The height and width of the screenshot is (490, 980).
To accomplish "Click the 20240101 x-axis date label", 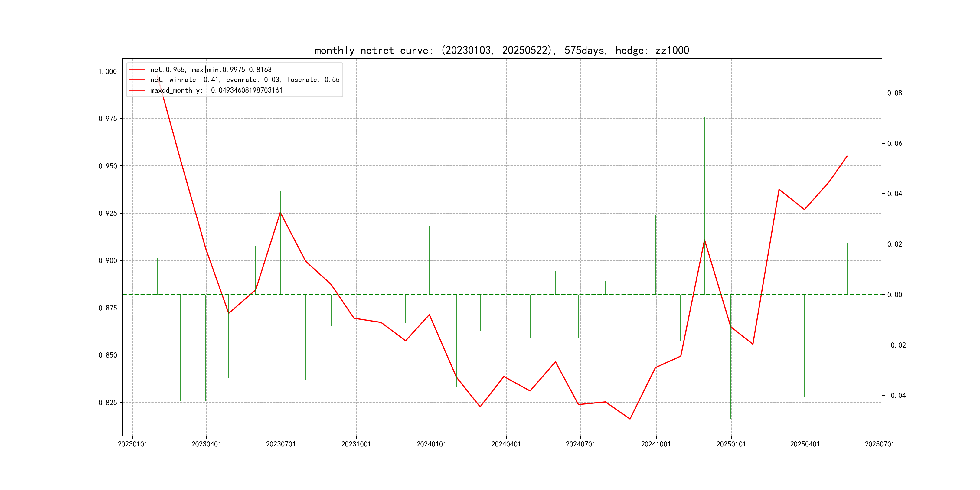I will tap(431, 444).
